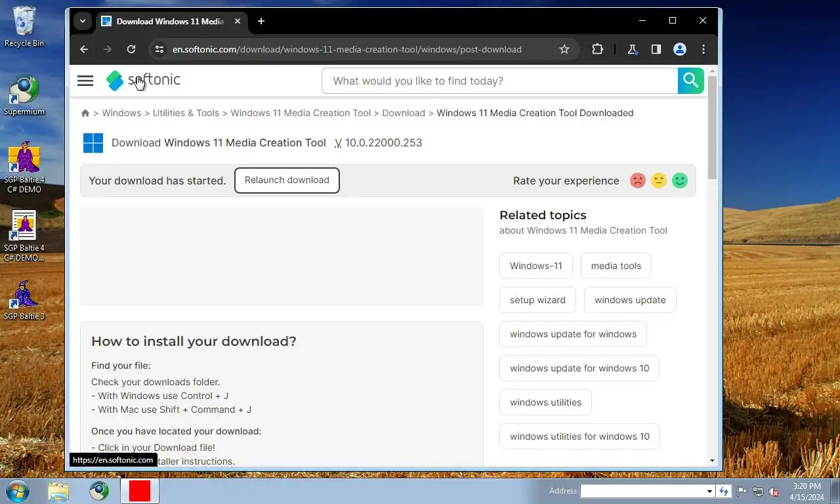Open the Windows Start orb
Image resolution: width=840 pixels, height=504 pixels.
(17, 491)
